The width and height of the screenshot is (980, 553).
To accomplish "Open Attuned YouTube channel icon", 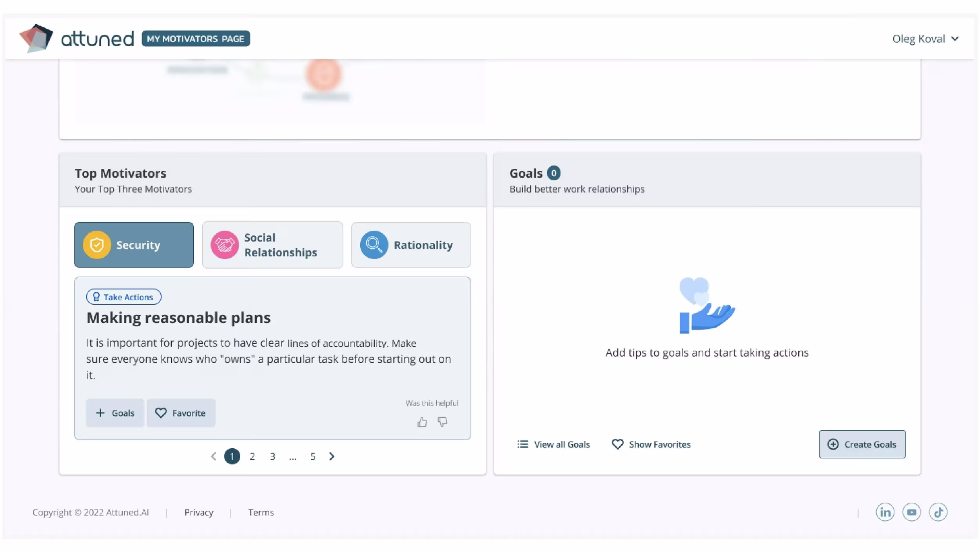I will pos(911,512).
